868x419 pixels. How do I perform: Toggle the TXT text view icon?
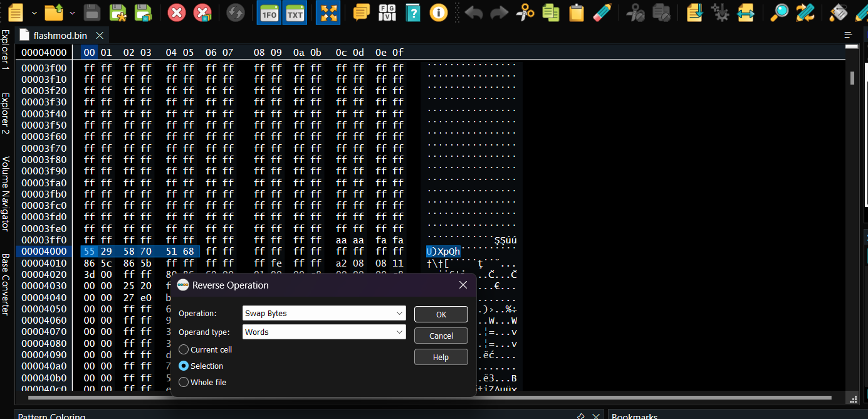pos(295,13)
